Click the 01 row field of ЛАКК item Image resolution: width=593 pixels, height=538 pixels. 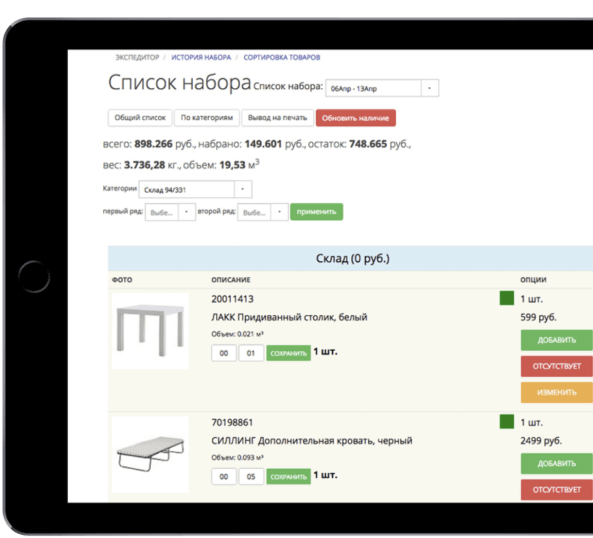251,353
